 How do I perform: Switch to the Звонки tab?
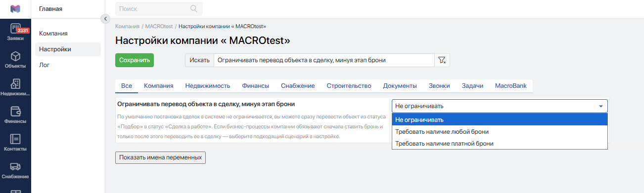439,86
